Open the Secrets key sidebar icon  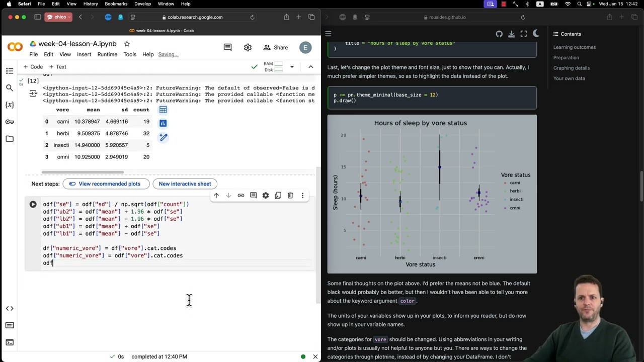click(x=10, y=122)
